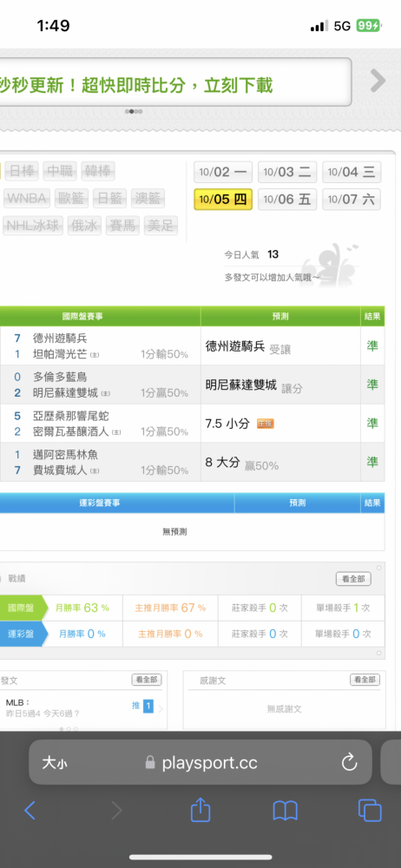Open the Safari share sheet icon
This screenshot has width=401, height=868.
[x=200, y=809]
